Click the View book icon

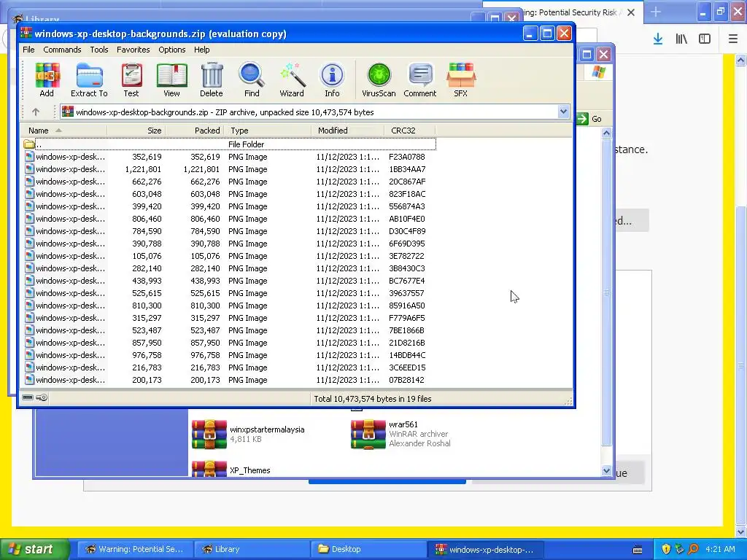(171, 79)
